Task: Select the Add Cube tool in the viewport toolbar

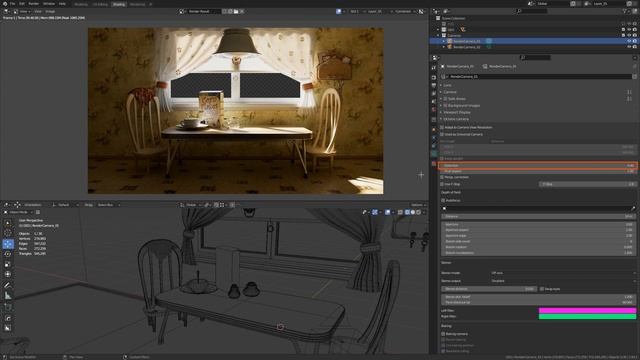Action: [x=8, y=307]
